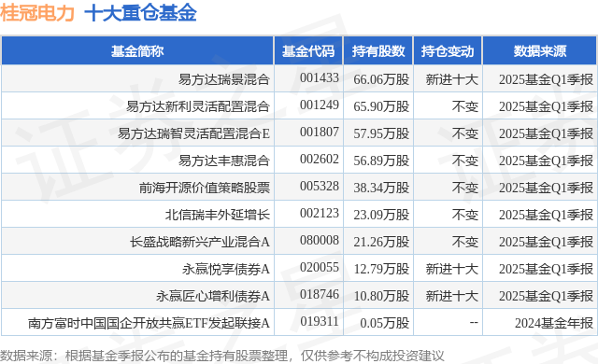Click the 基金简称 column header
The width and height of the screenshot is (598, 364).
137,51
